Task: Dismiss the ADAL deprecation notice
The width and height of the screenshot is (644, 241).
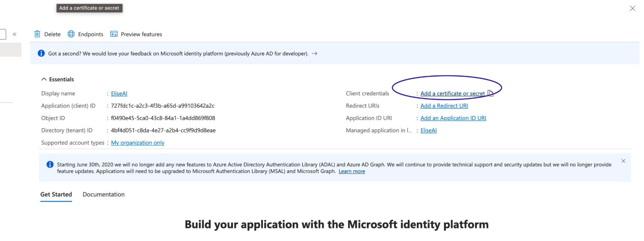Action: [623, 161]
